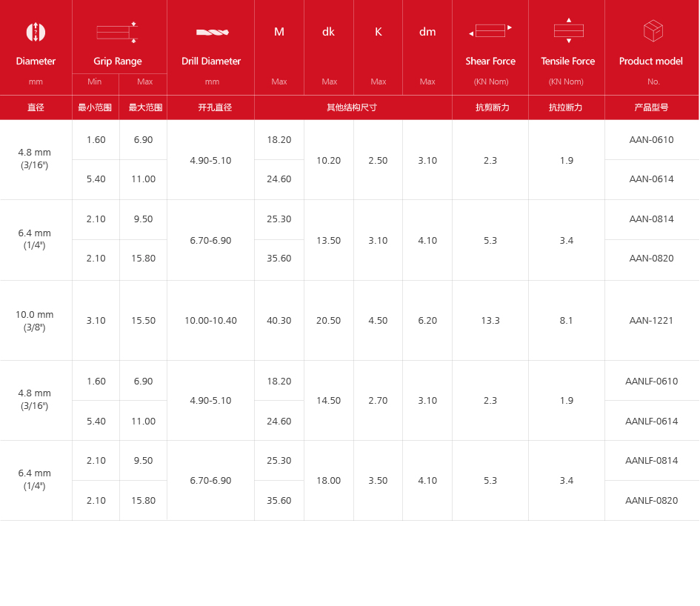Click the Tensile Force icon
Screen dimensions: 700x606
tap(568, 31)
